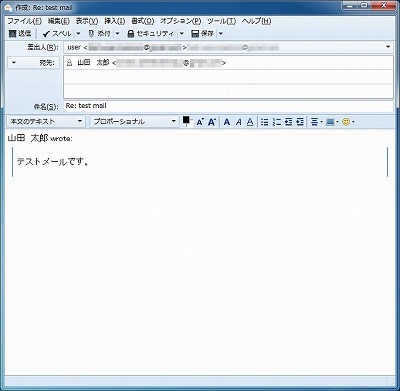
Task: Click the Bold text formatting icon
Action: 227,122
